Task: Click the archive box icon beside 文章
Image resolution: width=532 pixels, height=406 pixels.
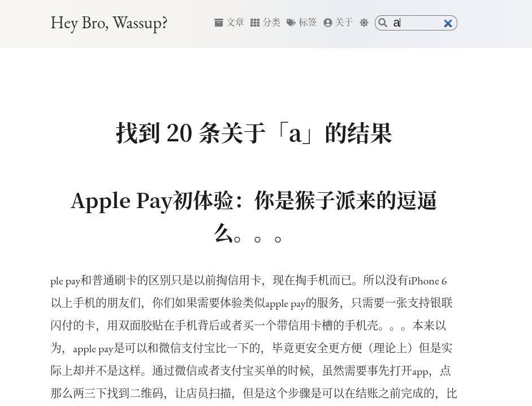Action: (x=219, y=23)
